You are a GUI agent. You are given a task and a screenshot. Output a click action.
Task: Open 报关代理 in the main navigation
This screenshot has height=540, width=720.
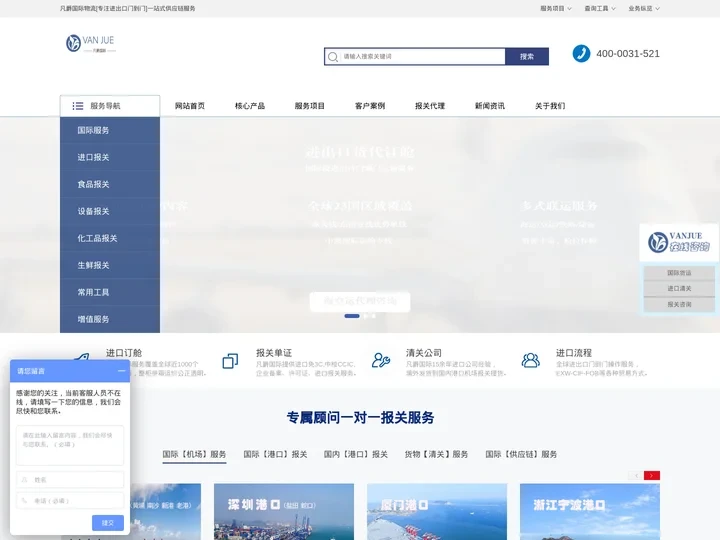coord(430,106)
